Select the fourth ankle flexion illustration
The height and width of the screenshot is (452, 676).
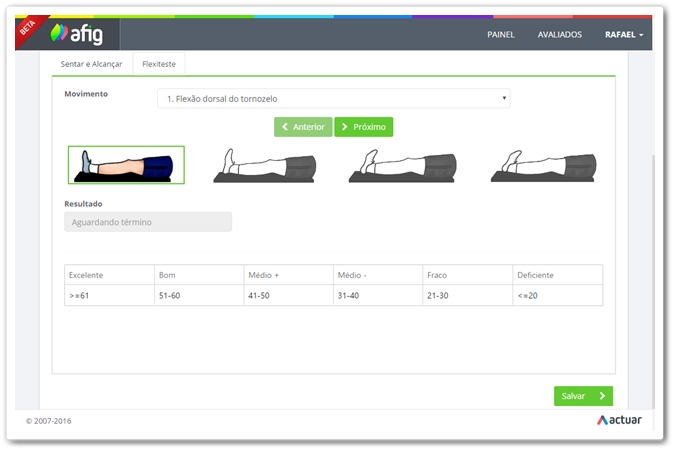[543, 165]
